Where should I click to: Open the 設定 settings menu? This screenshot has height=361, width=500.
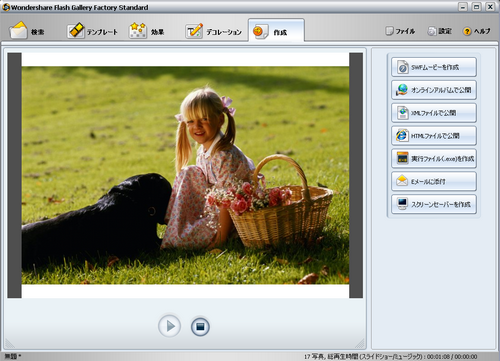pyautogui.click(x=439, y=31)
